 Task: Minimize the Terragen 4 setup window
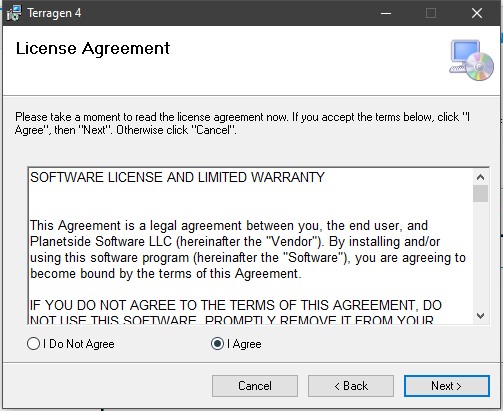click(x=386, y=13)
